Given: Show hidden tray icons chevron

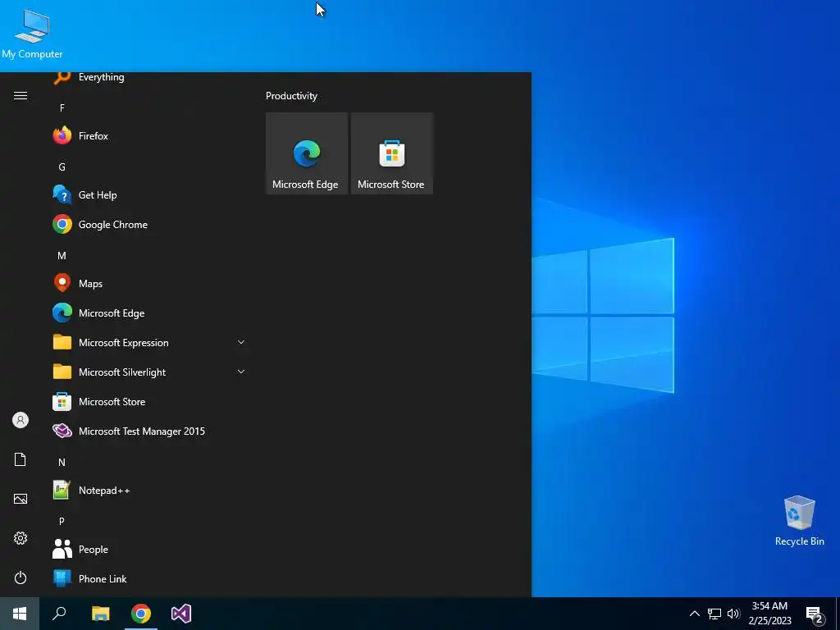Looking at the screenshot, I should click(694, 614).
